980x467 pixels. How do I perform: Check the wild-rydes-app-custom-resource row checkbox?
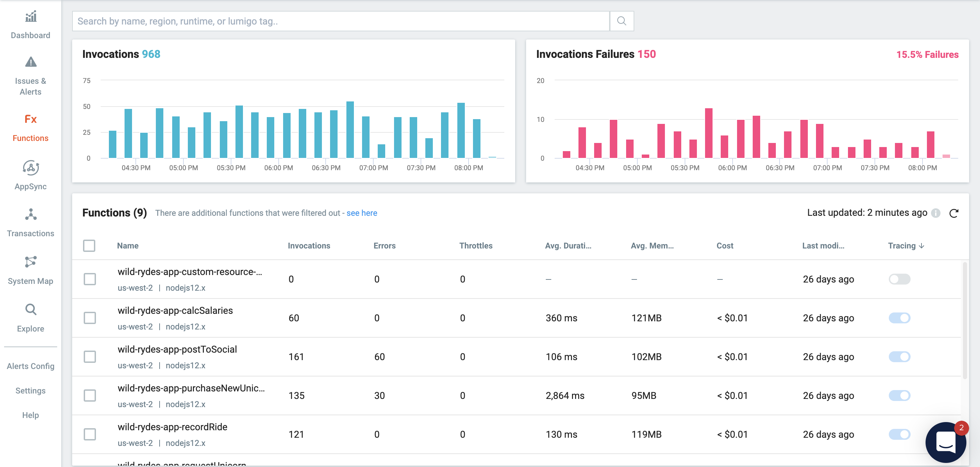coord(90,279)
